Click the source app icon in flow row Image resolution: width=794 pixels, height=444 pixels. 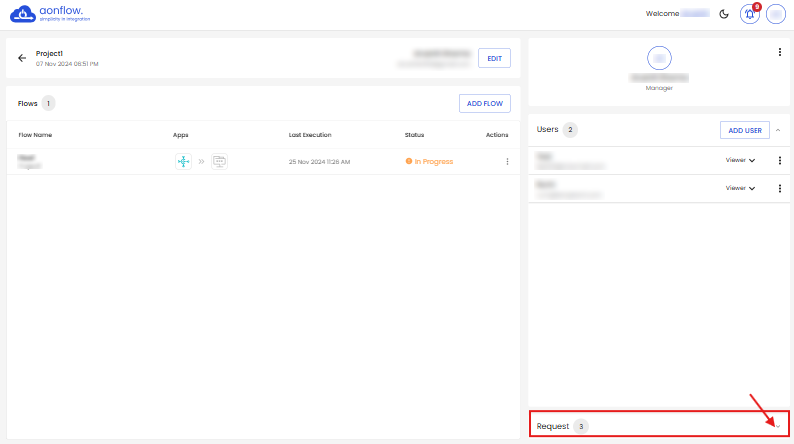(183, 161)
